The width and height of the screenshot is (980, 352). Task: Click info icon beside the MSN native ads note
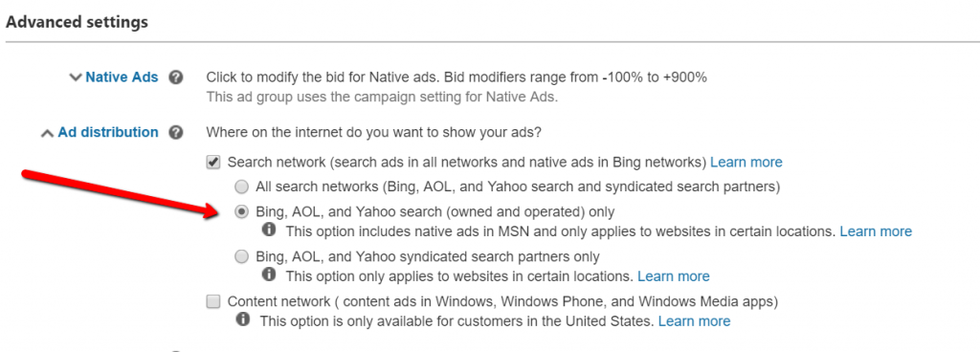[x=269, y=231]
